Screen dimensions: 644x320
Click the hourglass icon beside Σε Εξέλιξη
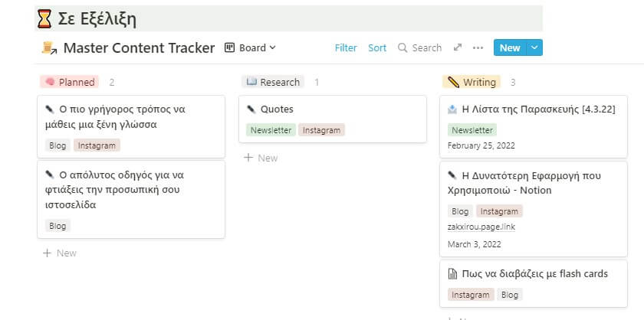click(x=44, y=19)
